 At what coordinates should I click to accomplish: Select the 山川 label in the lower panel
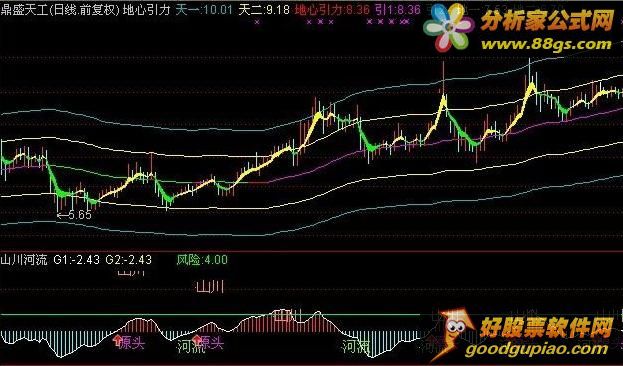tap(210, 287)
